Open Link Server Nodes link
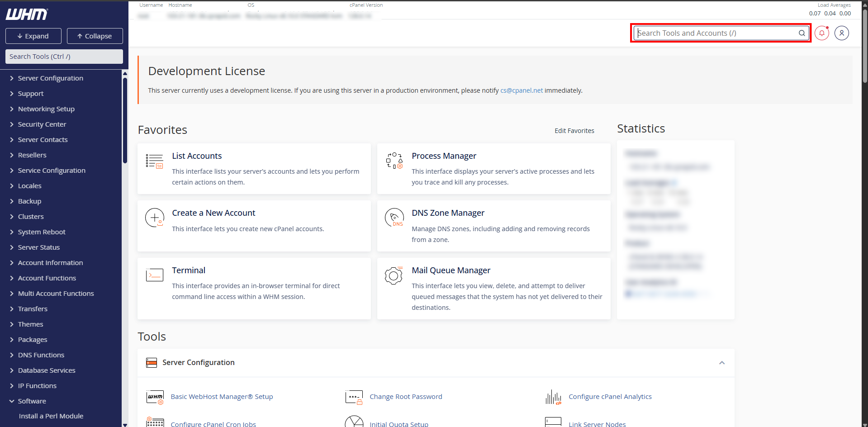This screenshot has width=868, height=427. [x=597, y=424]
